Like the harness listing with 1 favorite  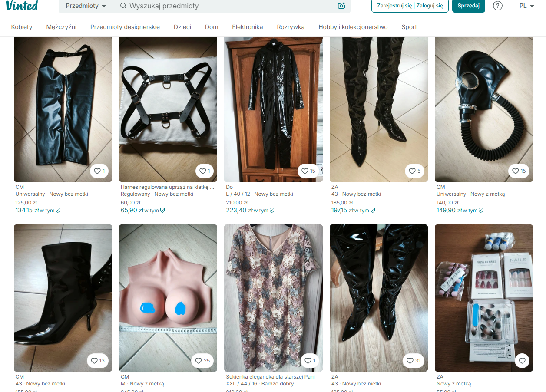click(205, 171)
